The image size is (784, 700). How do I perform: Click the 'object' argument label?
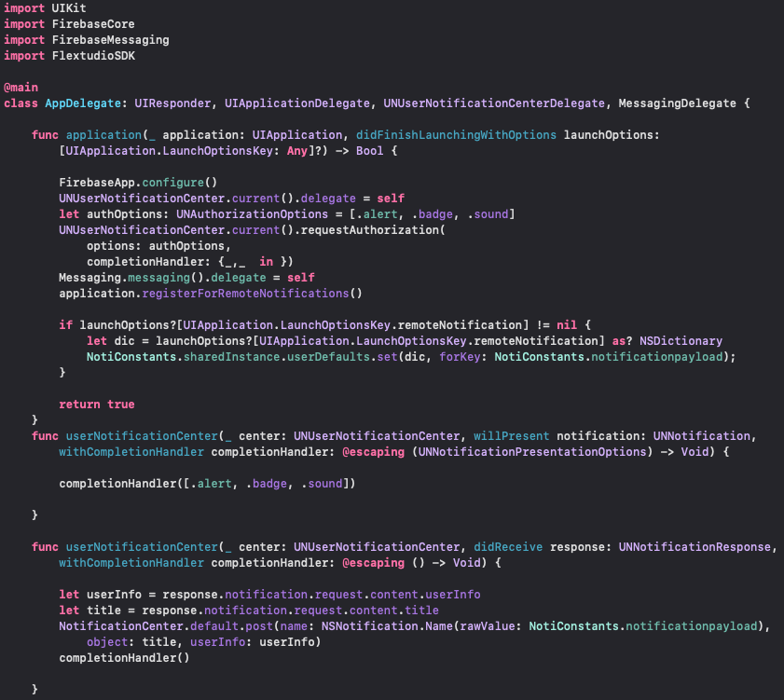click(107, 642)
